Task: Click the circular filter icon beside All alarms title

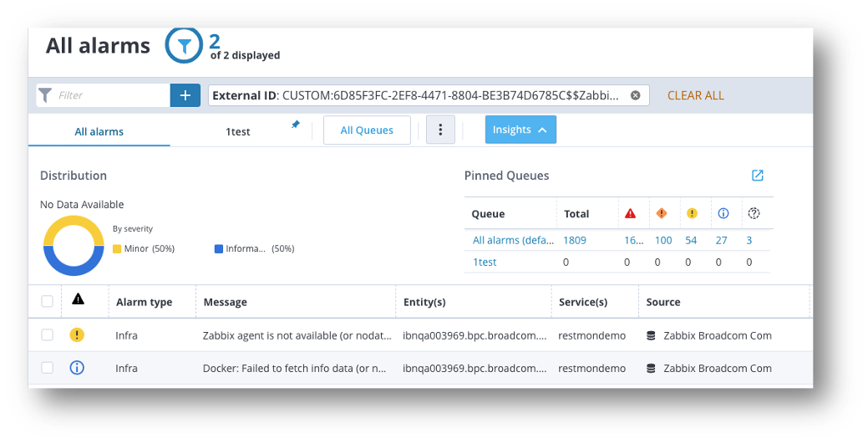Action: [x=184, y=45]
